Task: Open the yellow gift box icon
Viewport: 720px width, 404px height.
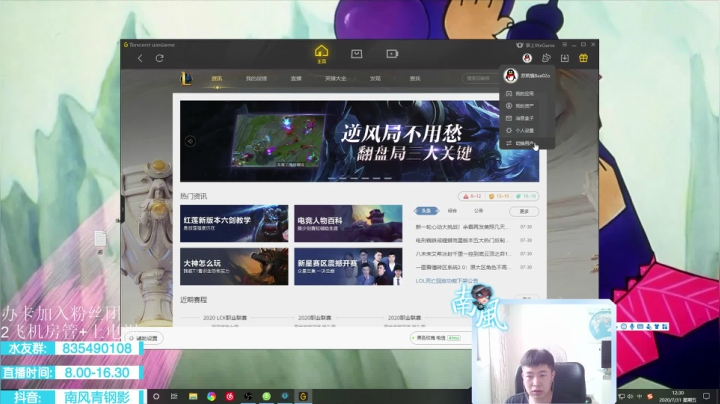Action: click(x=583, y=58)
